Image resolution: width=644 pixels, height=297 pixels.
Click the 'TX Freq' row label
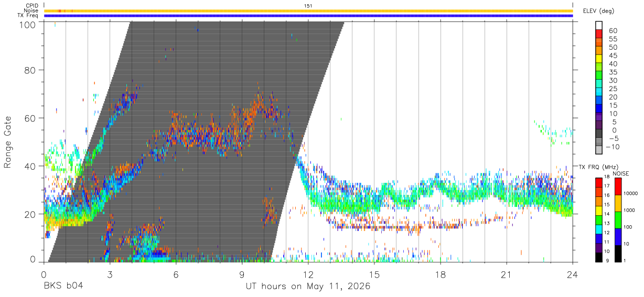(x=28, y=16)
